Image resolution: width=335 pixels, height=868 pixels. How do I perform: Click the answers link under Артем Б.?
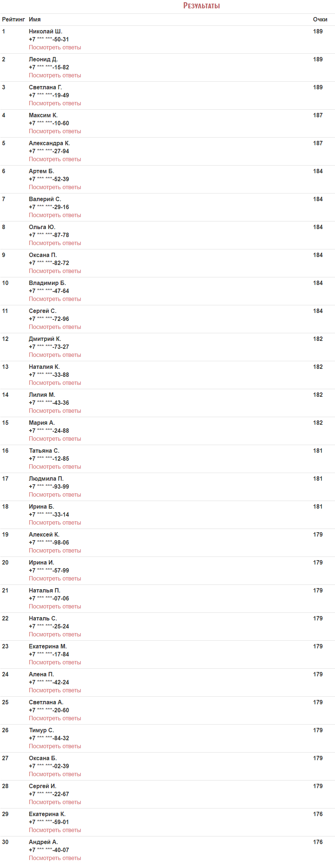pos(55,187)
